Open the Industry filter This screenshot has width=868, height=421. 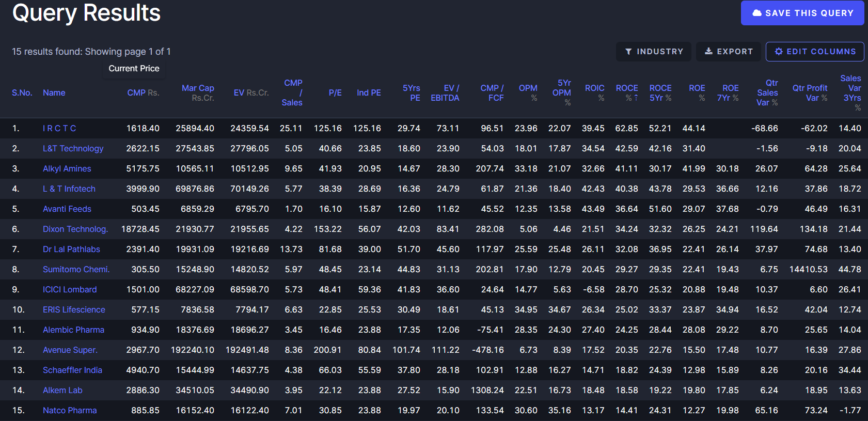653,52
